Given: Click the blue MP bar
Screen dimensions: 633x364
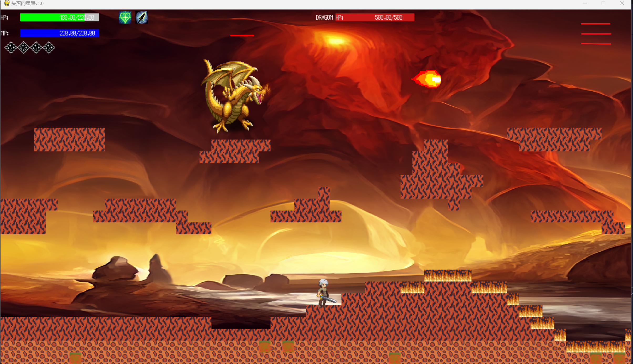Looking at the screenshot, I should [59, 33].
